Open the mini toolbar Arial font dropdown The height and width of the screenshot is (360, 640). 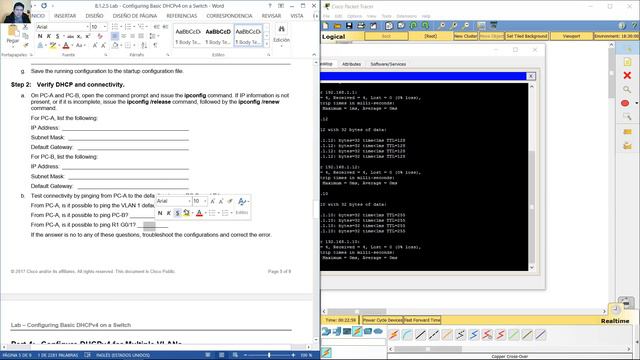coord(189,201)
